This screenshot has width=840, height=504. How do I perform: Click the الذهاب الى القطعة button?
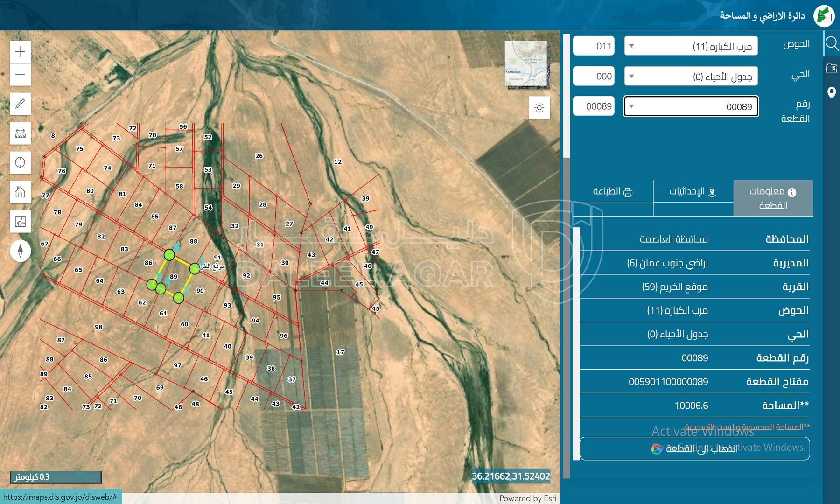point(694,448)
